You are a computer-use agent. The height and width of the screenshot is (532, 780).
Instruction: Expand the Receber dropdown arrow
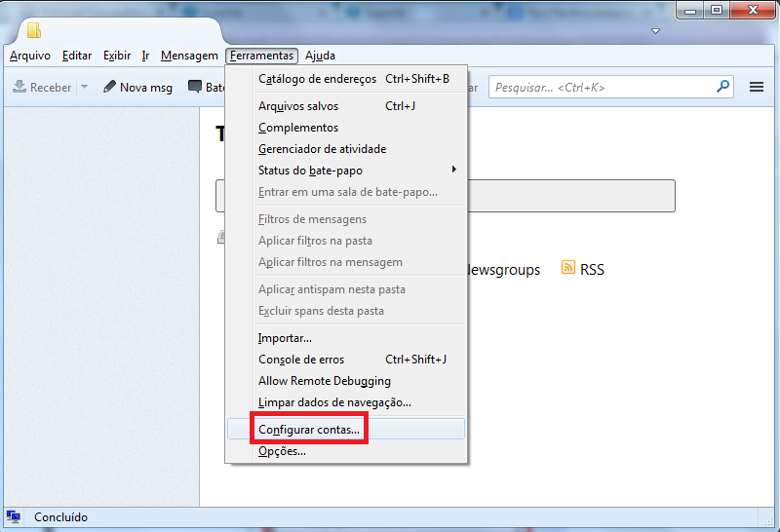tap(84, 88)
